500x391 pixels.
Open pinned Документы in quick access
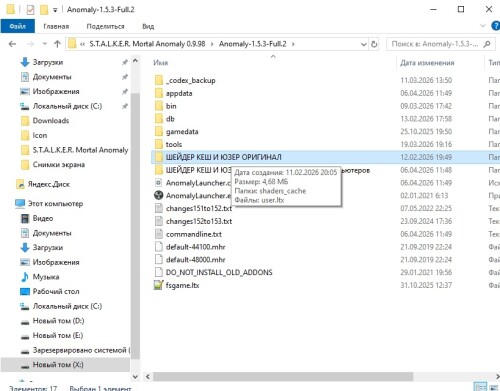52,77
